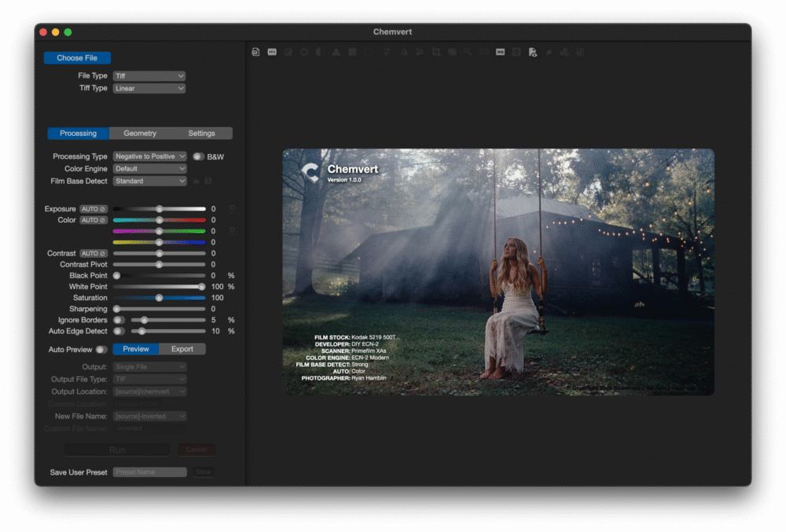The height and width of the screenshot is (532, 786).
Task: Turn on the Auto Preview switch
Action: click(101, 350)
